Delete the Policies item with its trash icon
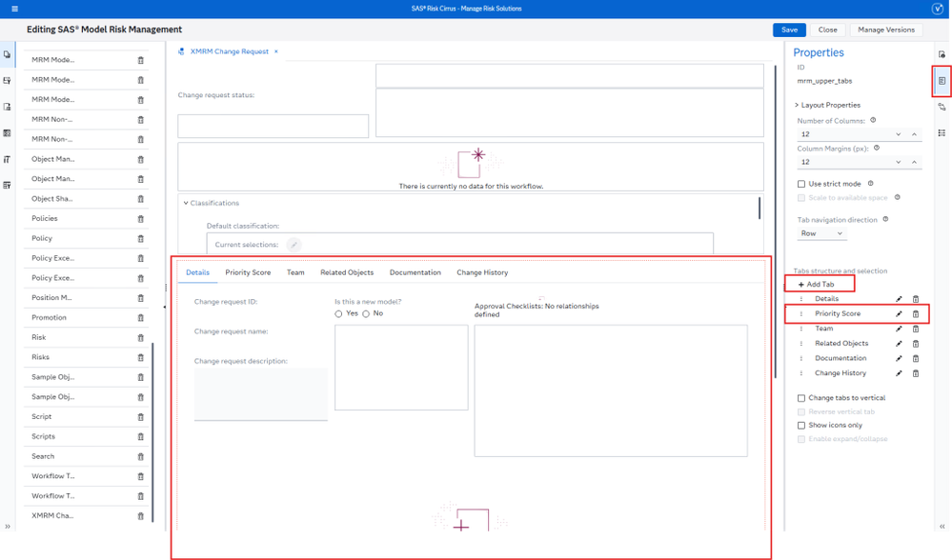The height and width of the screenshot is (560, 952). pyautogui.click(x=140, y=218)
